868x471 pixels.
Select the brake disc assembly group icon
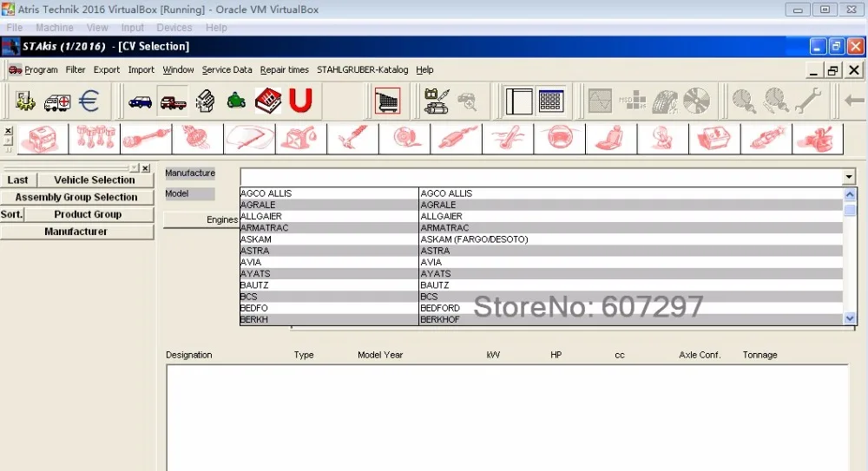point(404,139)
